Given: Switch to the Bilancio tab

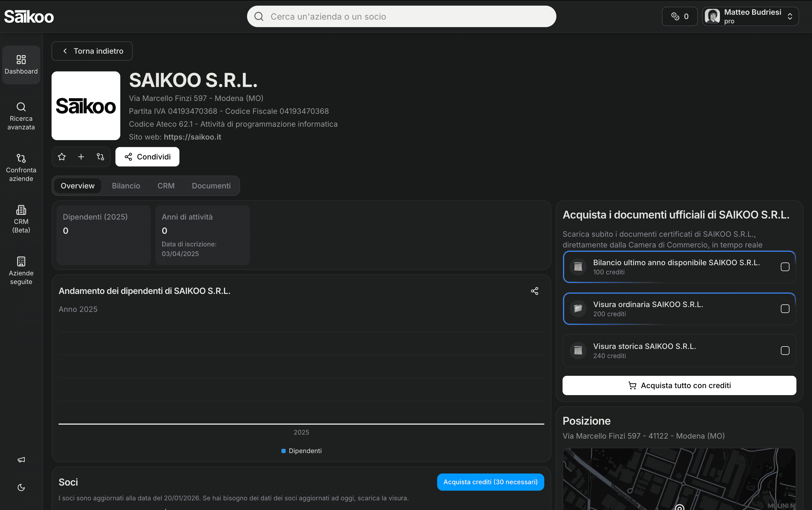Looking at the screenshot, I should point(126,186).
